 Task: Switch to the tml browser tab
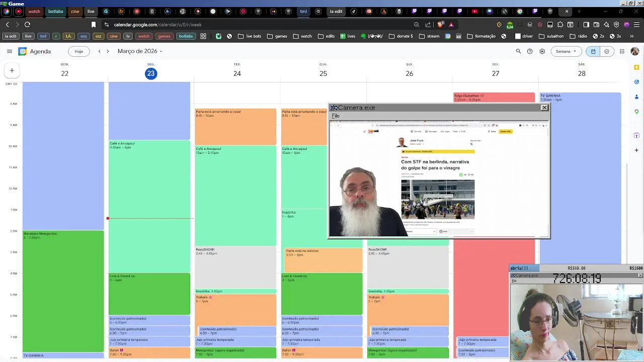tap(303, 11)
